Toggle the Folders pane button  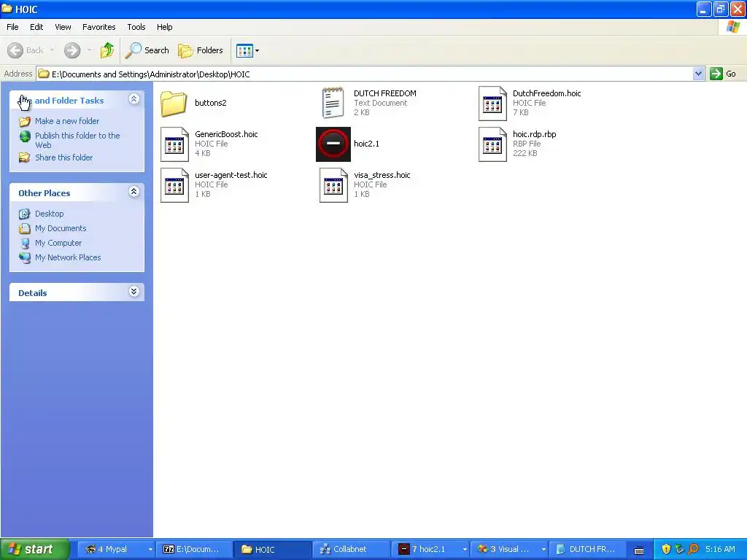click(x=200, y=50)
